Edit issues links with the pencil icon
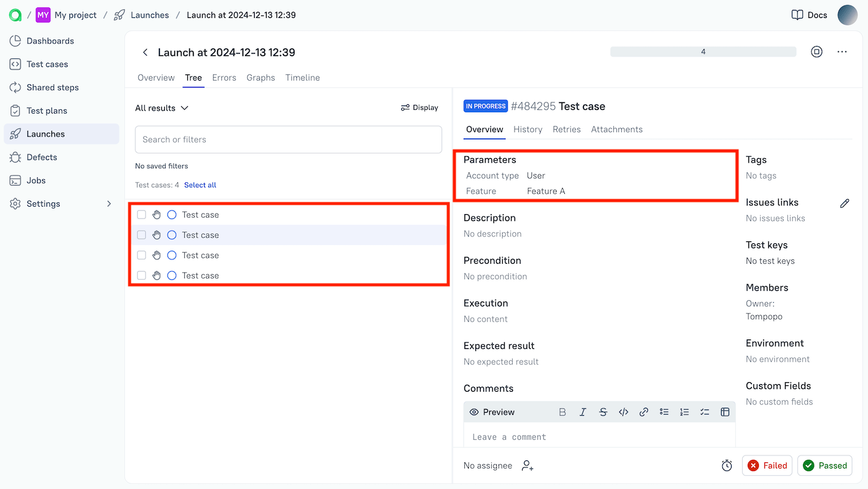The width and height of the screenshot is (868, 489). (844, 203)
